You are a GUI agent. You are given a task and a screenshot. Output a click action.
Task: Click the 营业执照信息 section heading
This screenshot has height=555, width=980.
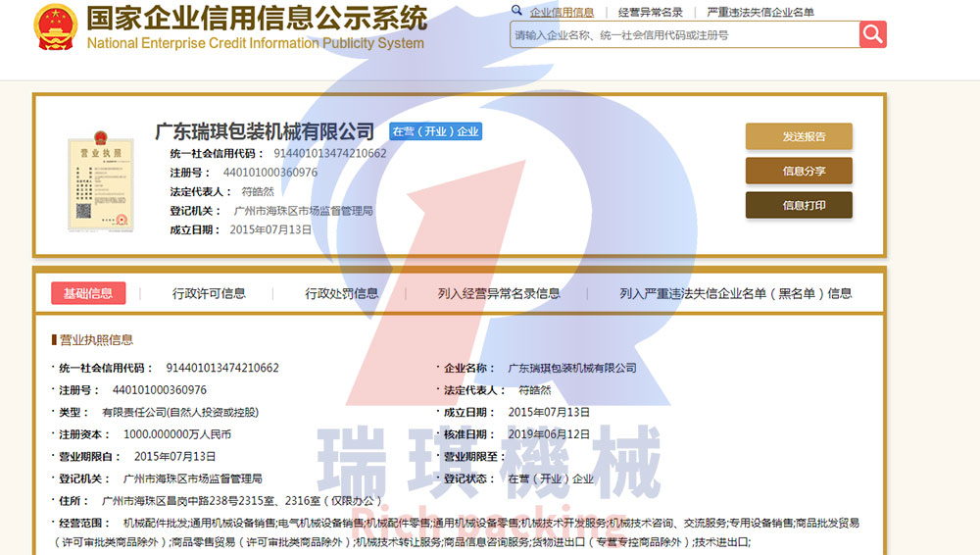click(96, 339)
